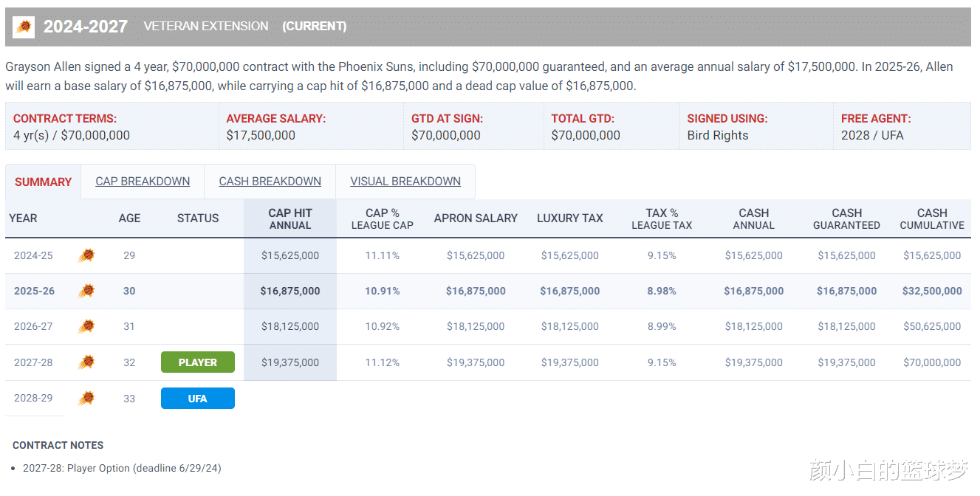
Task: Click the Cash Cumulative column header
Action: point(932,218)
